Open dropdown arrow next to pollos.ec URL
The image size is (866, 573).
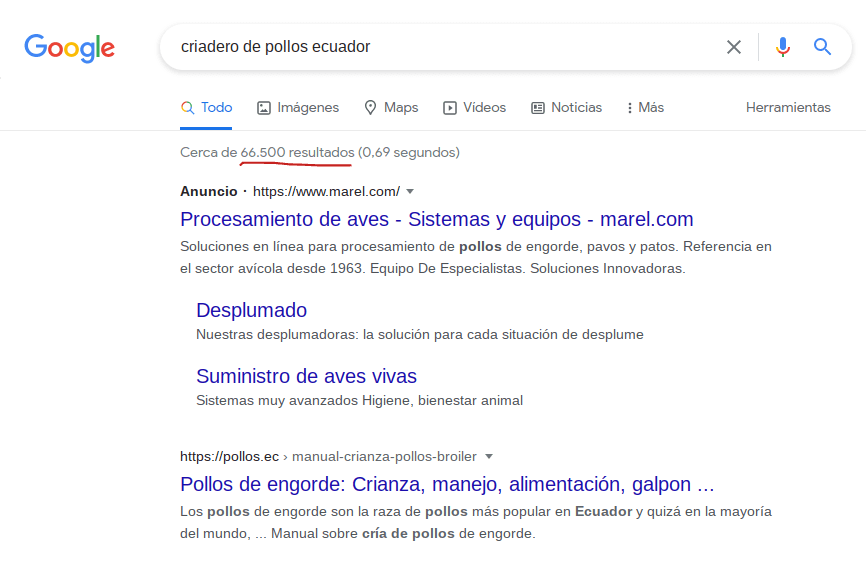[489, 456]
